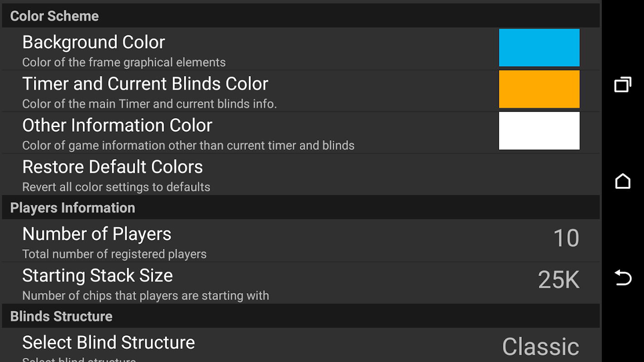
Task: Tap "Revert all color settings to defaults"
Action: 116,187
